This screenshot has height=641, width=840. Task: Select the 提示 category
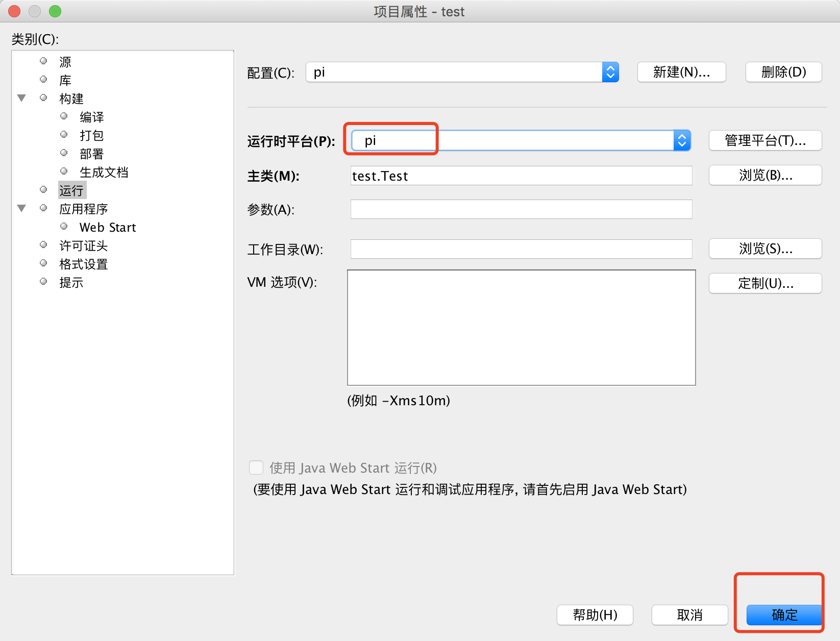point(71,282)
